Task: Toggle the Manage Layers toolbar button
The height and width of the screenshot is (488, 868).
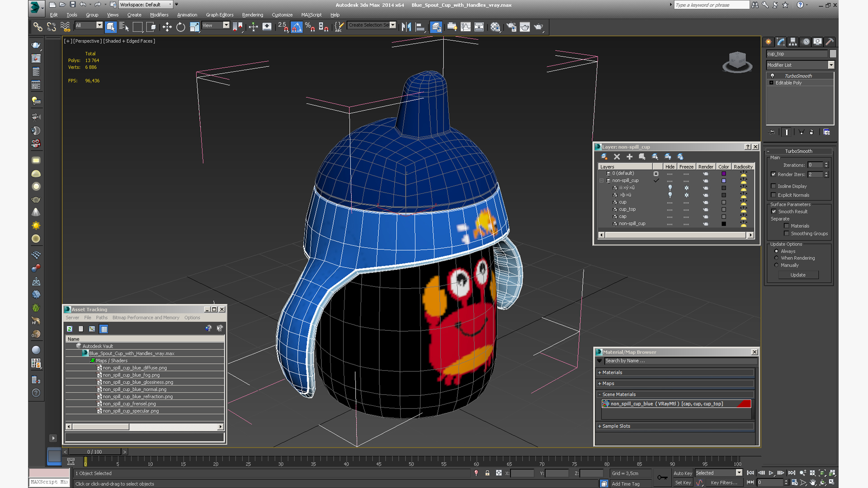Action: 436,27
